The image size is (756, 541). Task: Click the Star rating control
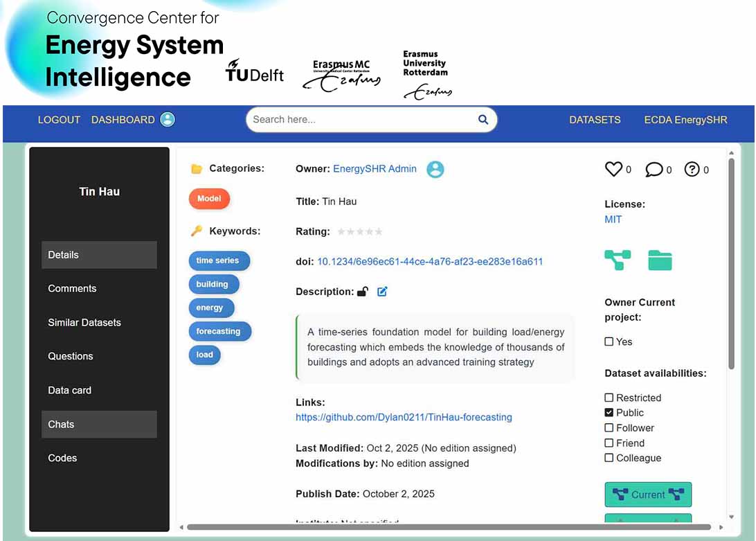(359, 231)
